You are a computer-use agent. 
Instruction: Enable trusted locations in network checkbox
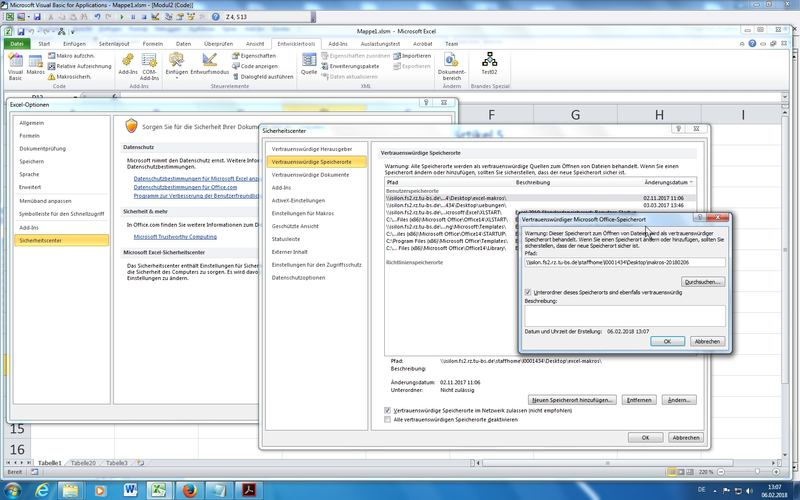coord(388,410)
